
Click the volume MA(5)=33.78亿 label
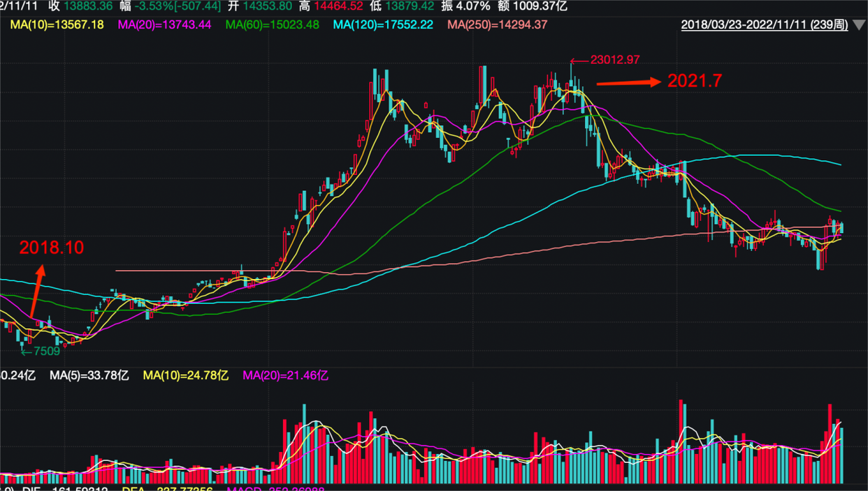point(89,376)
